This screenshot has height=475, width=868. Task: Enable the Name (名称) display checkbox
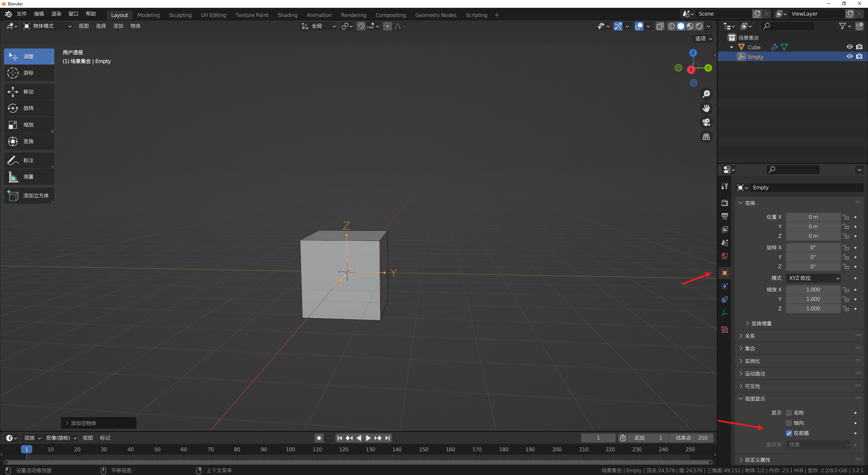789,413
